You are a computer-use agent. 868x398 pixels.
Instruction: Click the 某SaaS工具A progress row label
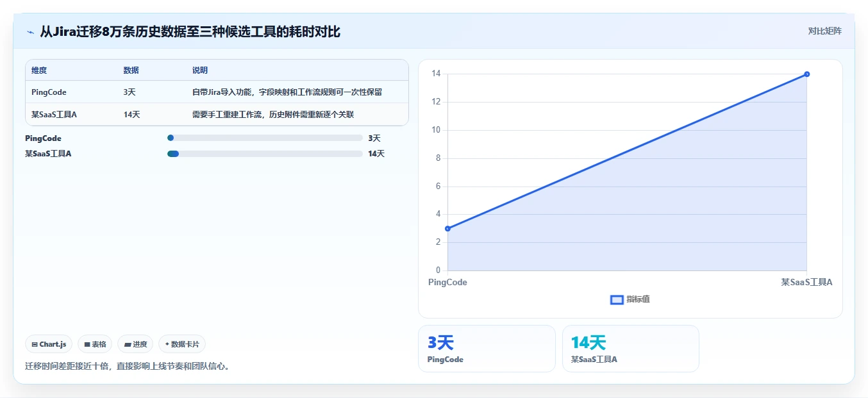[48, 153]
